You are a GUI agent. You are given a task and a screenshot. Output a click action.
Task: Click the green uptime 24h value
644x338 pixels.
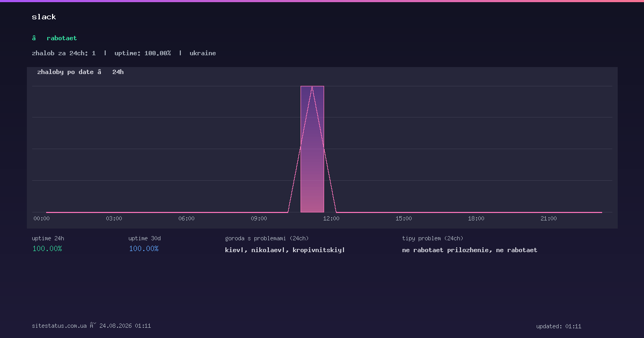47,248
